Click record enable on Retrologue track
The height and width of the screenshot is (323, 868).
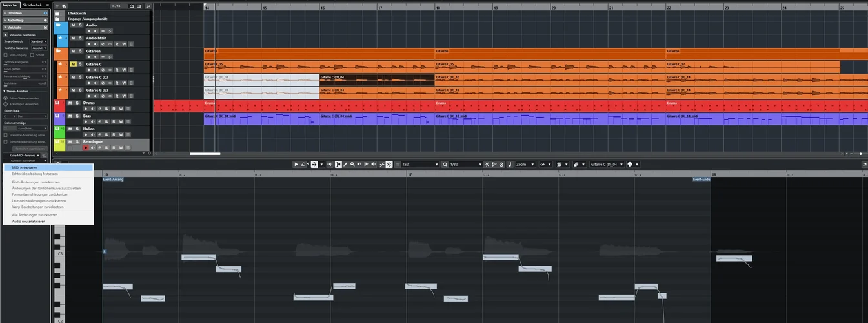85,148
